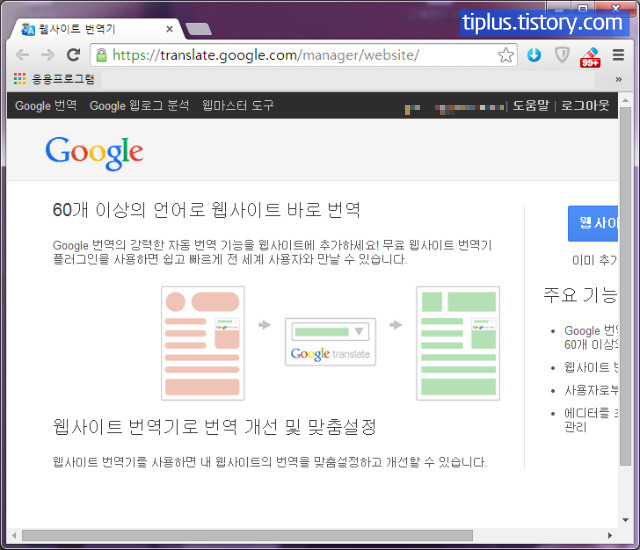Open the blue download extension icon
This screenshot has width=640, height=550.
point(534,55)
